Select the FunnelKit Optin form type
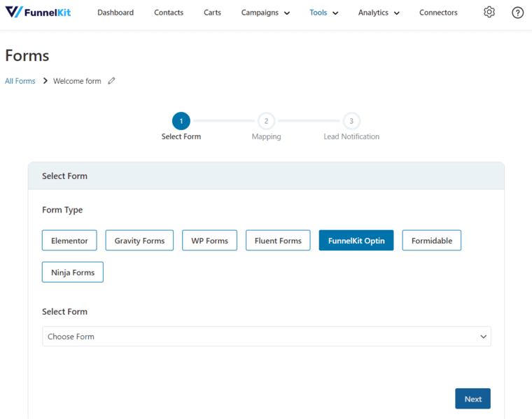532x419 pixels. (x=356, y=241)
